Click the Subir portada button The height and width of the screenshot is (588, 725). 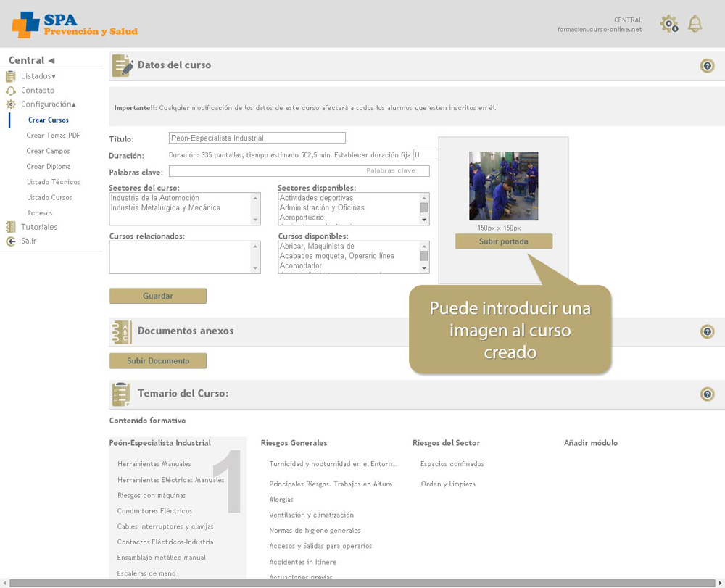pos(504,241)
